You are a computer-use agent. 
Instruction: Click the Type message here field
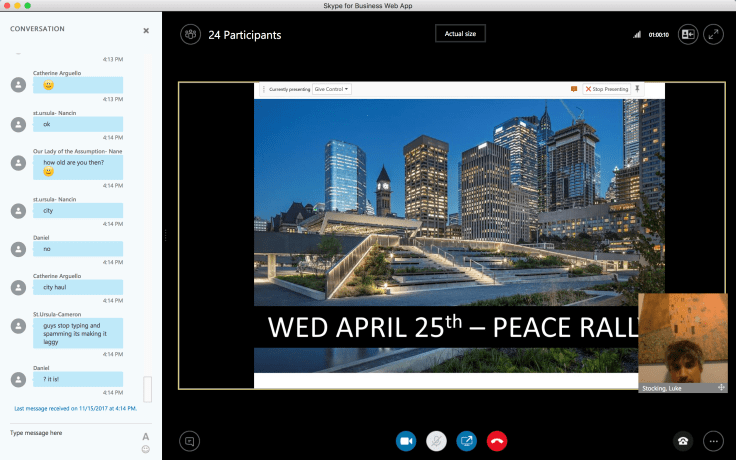tap(73, 433)
